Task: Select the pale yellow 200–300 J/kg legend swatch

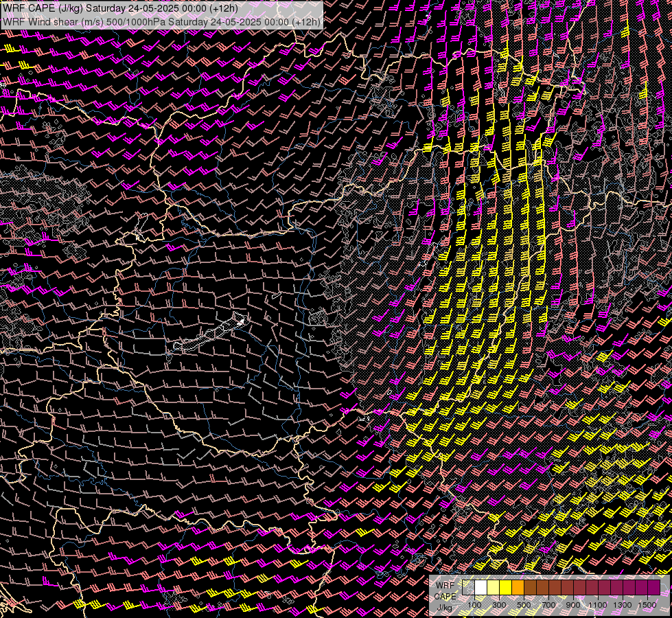Action: pos(494,588)
